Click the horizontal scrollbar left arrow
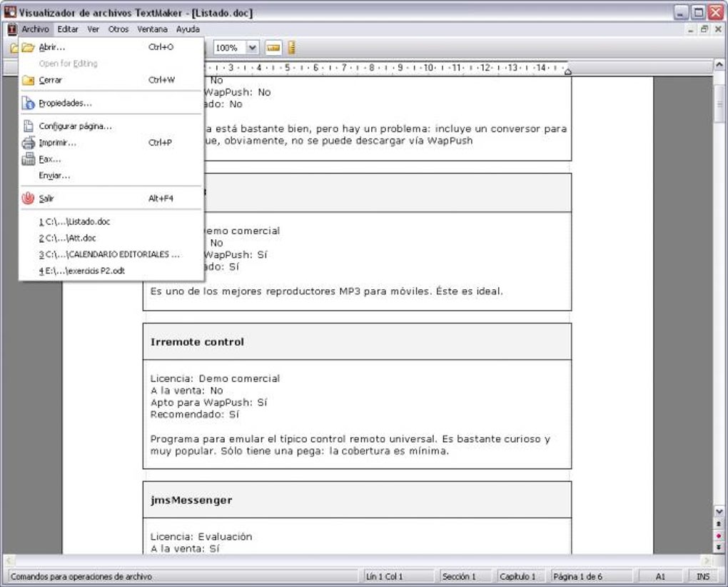 9,561
